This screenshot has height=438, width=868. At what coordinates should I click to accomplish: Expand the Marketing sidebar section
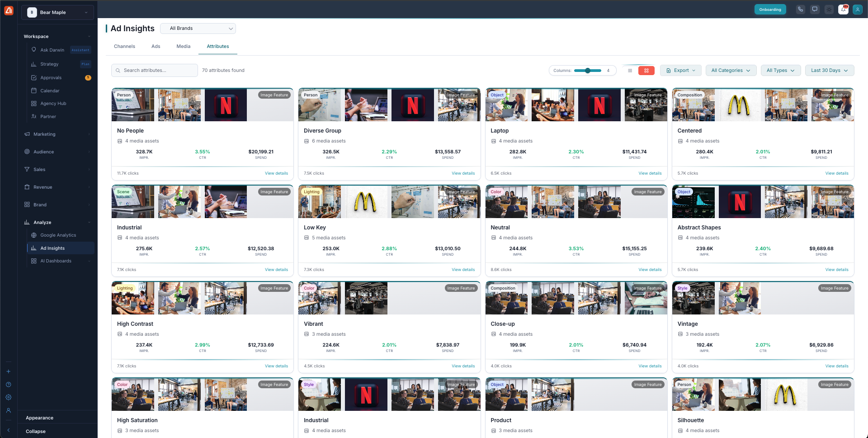[x=57, y=134]
